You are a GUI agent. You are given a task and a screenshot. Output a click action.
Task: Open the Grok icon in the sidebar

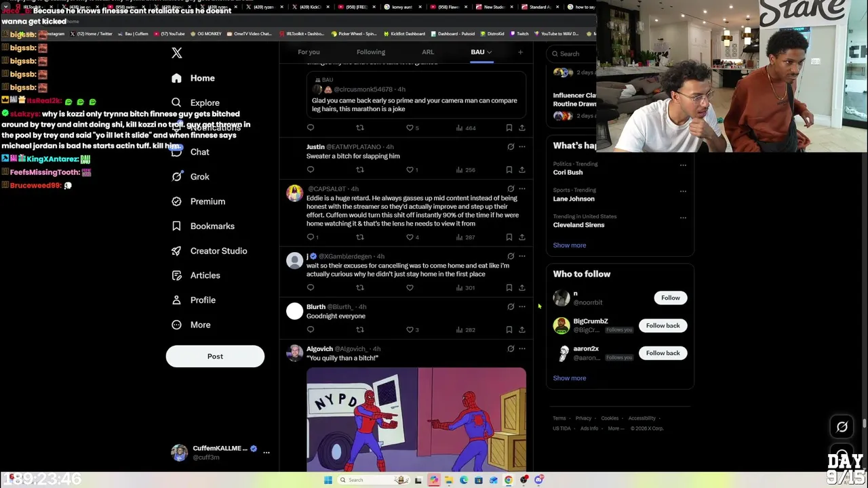point(177,177)
